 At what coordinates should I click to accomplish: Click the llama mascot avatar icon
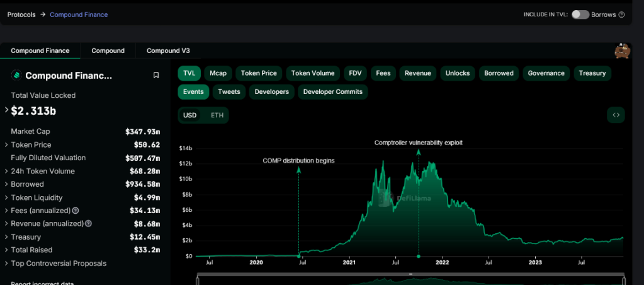[x=623, y=50]
